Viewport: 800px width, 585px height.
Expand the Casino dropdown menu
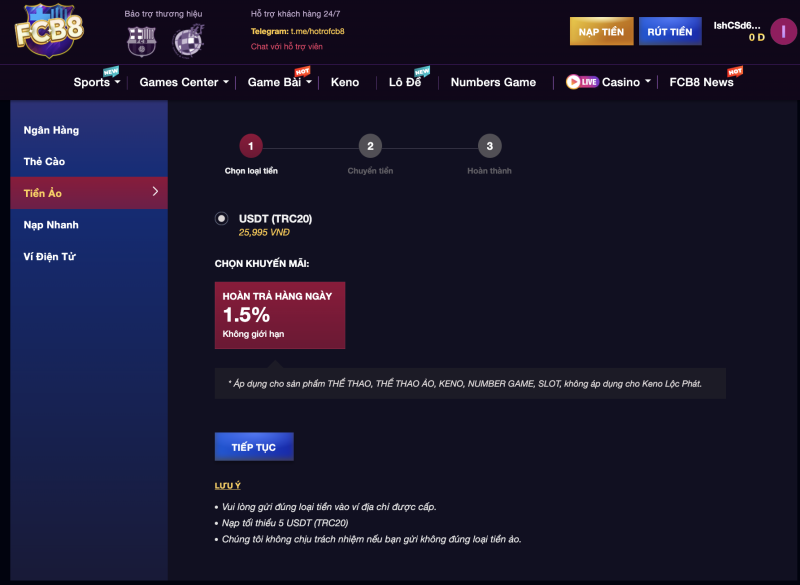pyautogui.click(x=648, y=82)
